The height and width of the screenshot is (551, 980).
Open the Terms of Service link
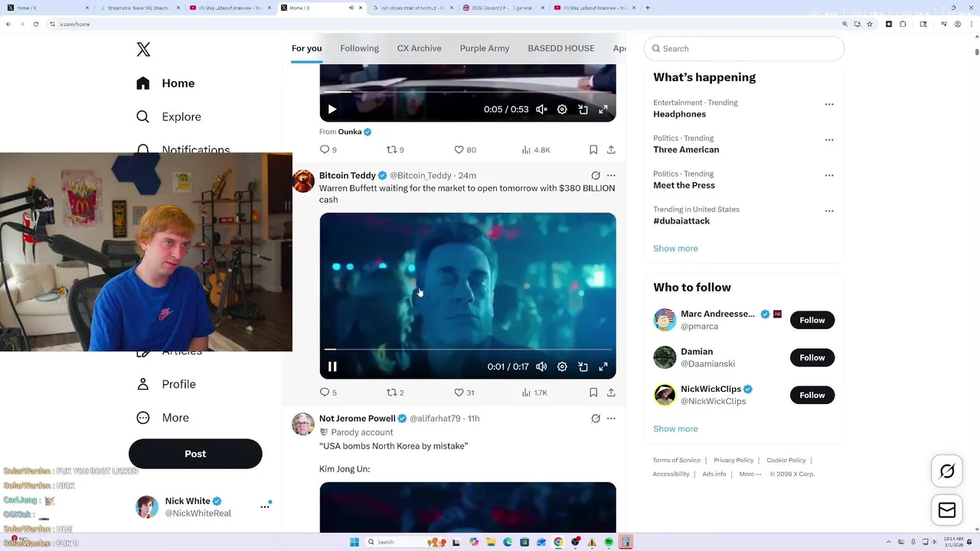coord(677,460)
